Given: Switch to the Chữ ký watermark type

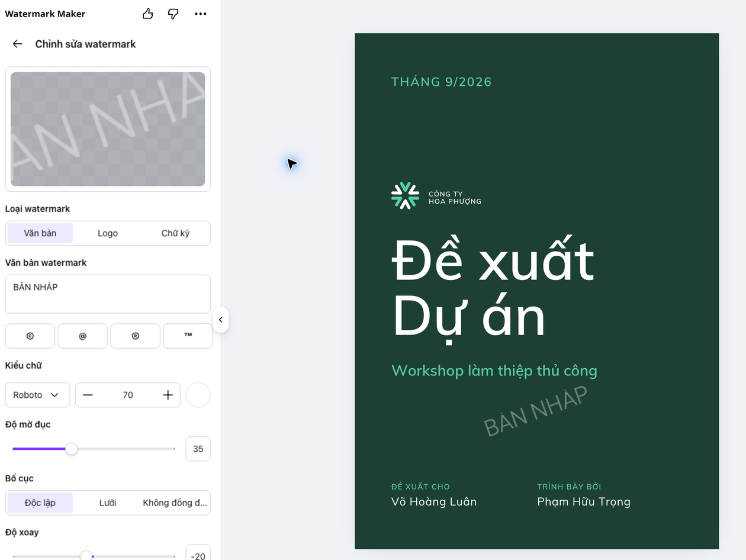Looking at the screenshot, I should [175, 233].
